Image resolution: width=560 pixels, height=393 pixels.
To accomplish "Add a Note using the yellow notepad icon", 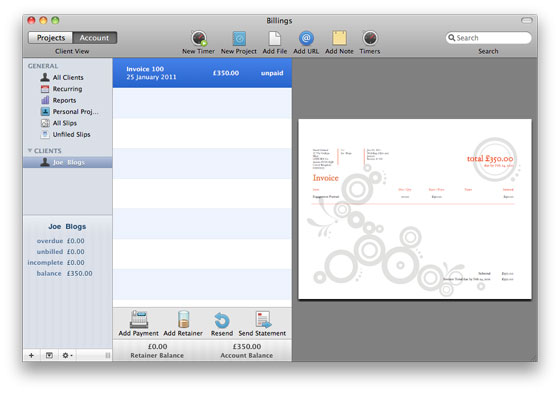I will click(x=339, y=38).
